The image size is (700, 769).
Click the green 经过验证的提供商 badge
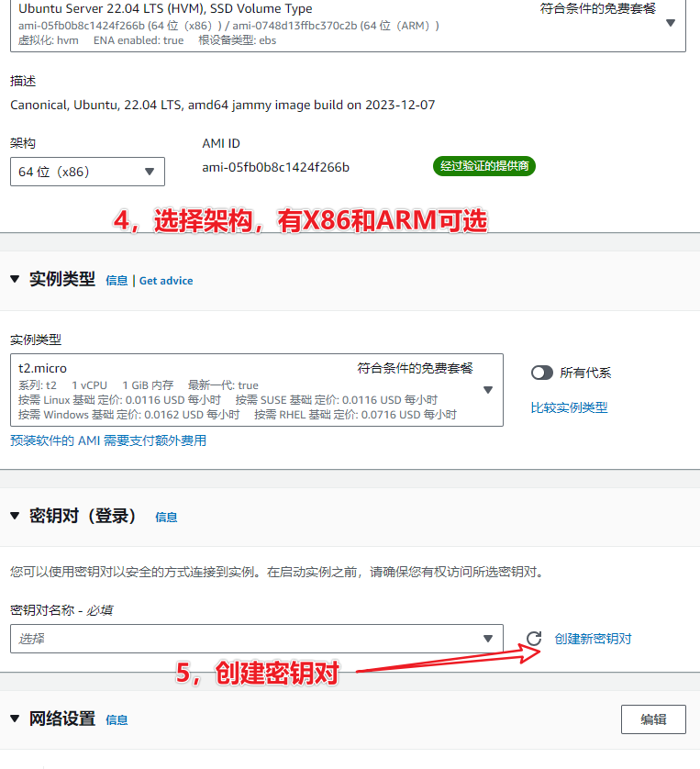(483, 166)
